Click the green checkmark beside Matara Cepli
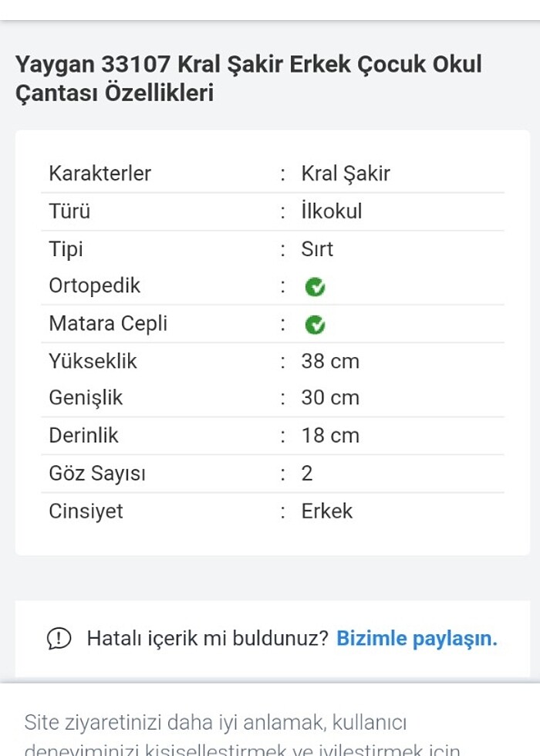 click(316, 323)
